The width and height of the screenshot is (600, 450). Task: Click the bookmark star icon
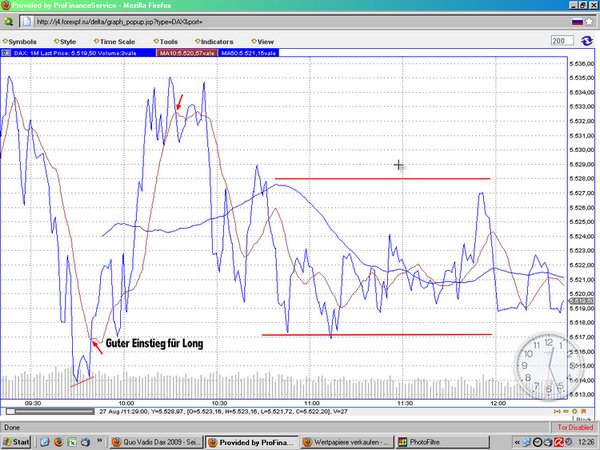click(588, 22)
